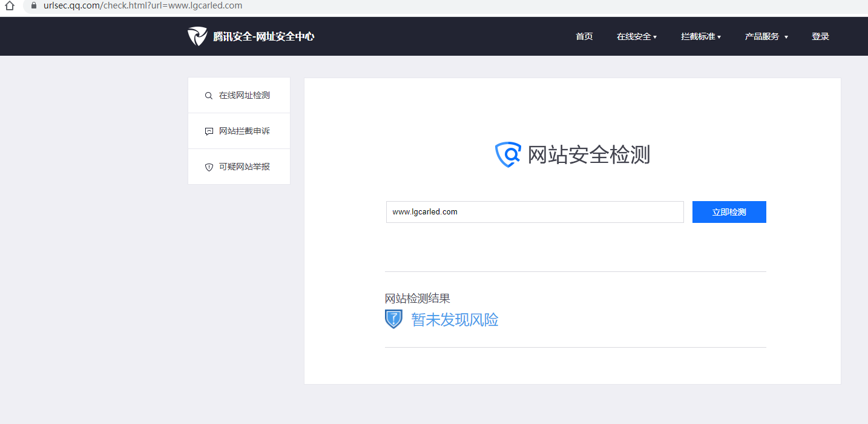
Task: Click the Tencent Security shield logo
Action: click(x=197, y=36)
